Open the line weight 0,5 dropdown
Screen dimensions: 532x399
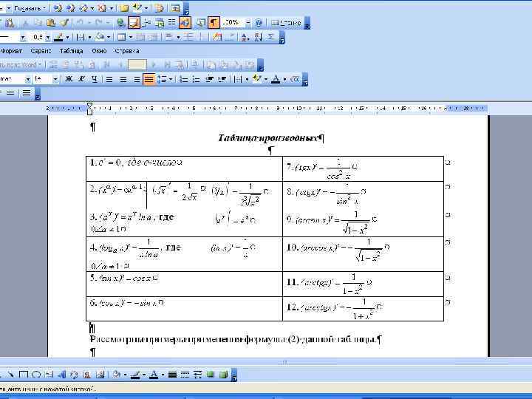[x=48, y=38]
